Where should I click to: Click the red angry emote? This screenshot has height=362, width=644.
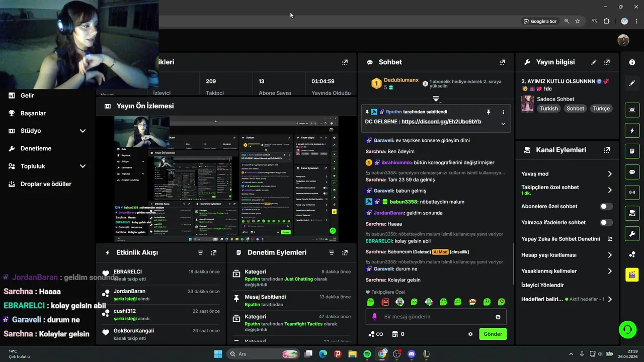pyautogui.click(x=385, y=302)
